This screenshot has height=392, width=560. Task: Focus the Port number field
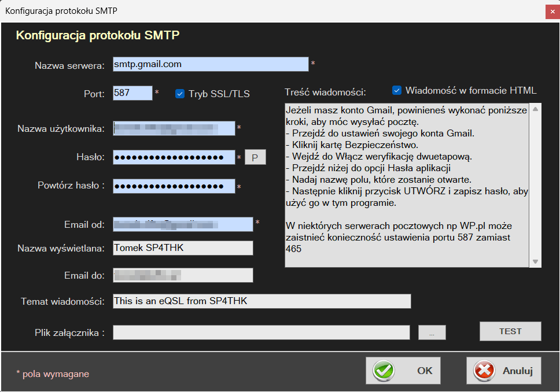coord(132,93)
